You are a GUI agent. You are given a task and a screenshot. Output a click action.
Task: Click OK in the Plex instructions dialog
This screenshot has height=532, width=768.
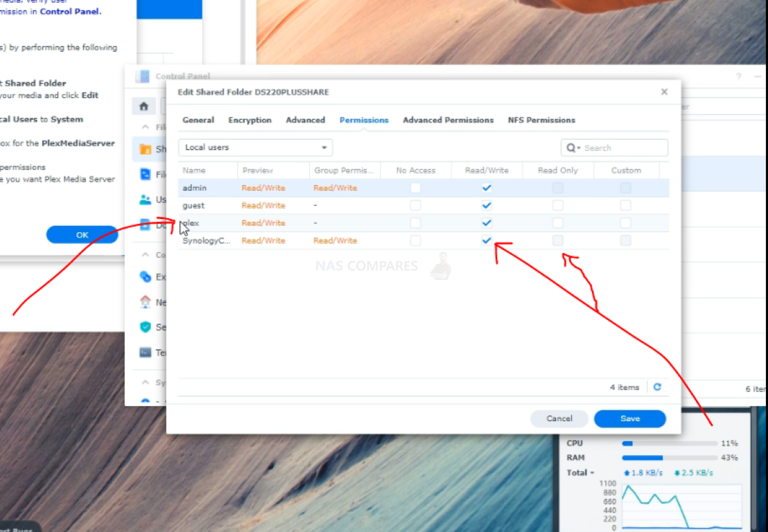point(82,235)
